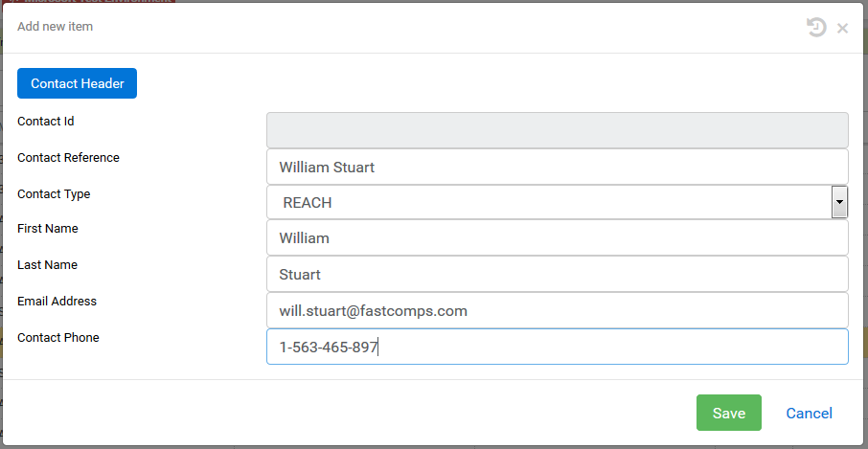This screenshot has height=449, width=868.
Task: Click the Contact Type label
Action: [x=54, y=194]
